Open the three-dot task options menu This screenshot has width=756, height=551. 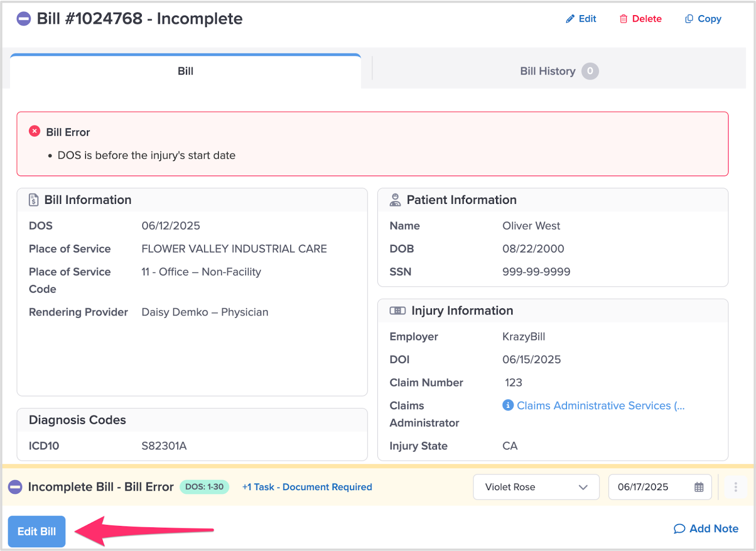click(735, 487)
